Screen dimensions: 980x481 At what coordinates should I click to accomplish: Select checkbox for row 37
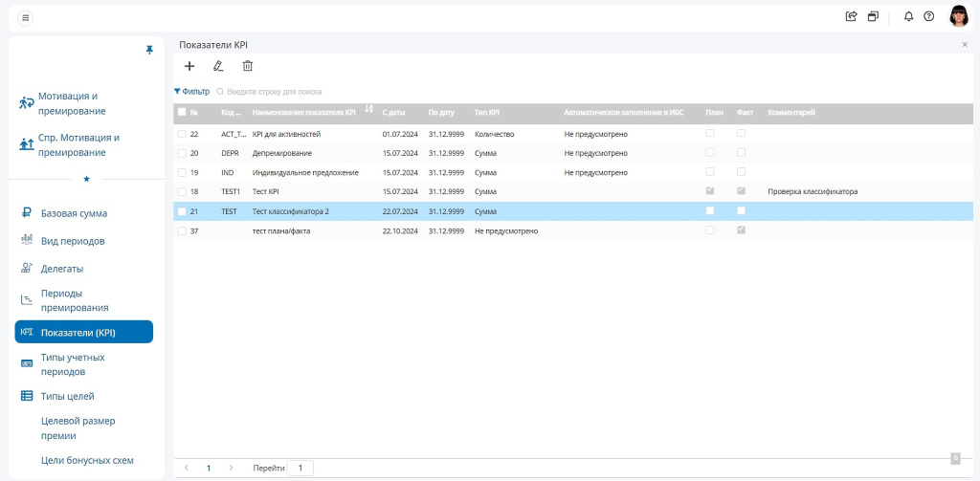[182, 230]
